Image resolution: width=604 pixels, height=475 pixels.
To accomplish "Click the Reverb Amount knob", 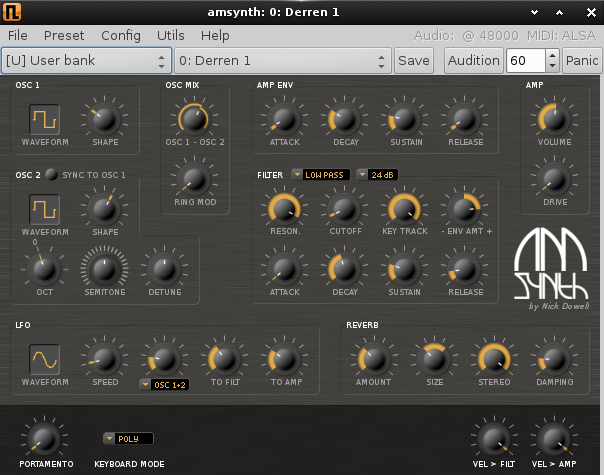I will [374, 359].
